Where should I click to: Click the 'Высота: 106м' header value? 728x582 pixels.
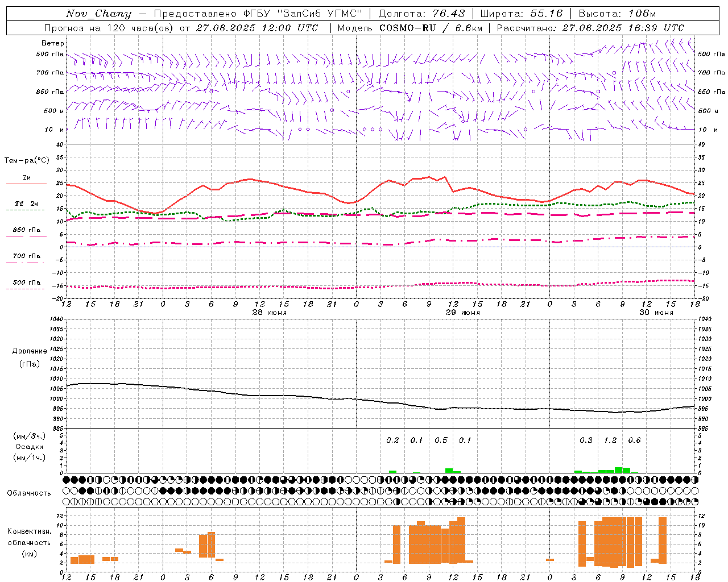tap(617, 14)
